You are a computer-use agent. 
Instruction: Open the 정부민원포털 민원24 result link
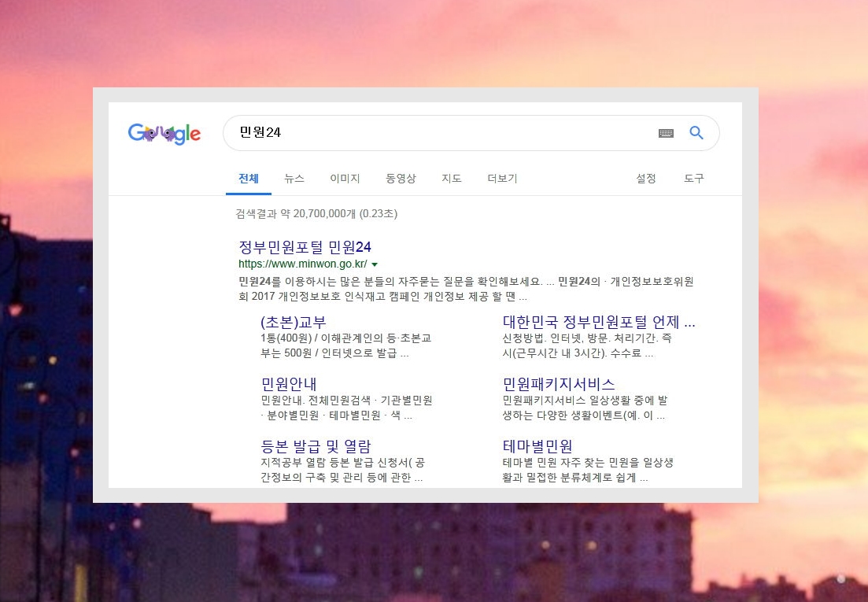[305, 247]
